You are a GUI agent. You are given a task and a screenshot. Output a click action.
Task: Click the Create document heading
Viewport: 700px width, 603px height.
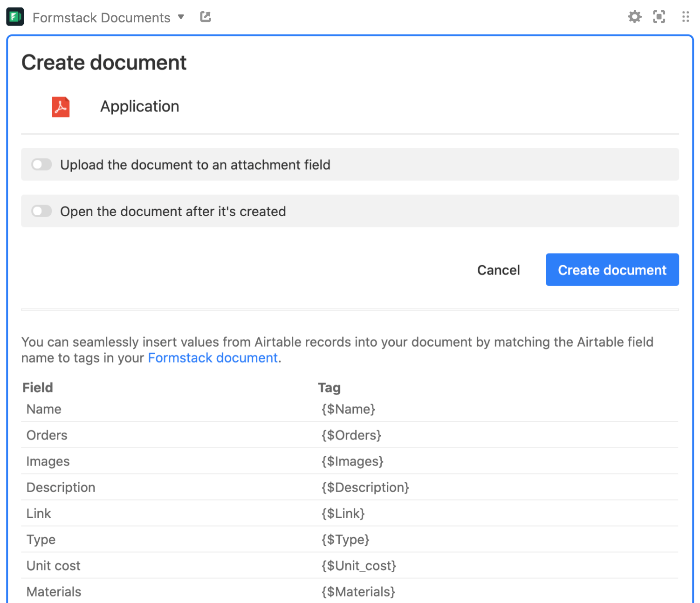pos(104,62)
